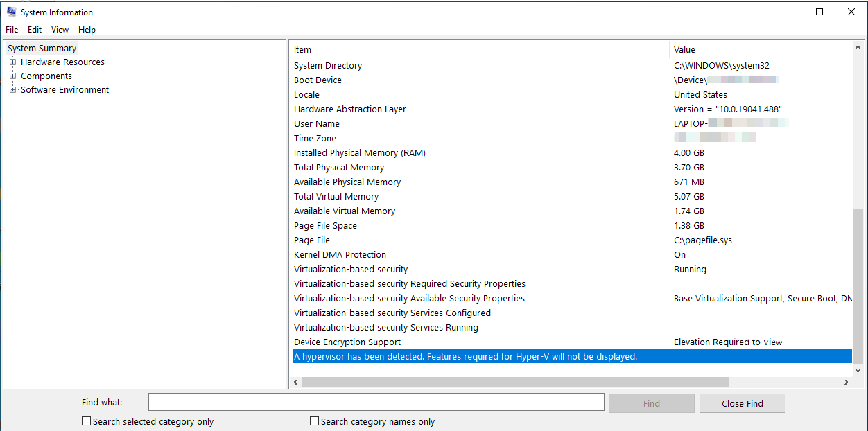Expand the Software Environment node
Screen dimensions: 868x431
[x=12, y=90]
